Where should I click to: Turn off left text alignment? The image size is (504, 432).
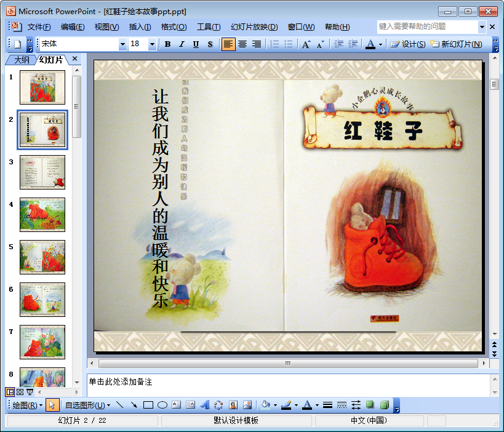coord(228,44)
